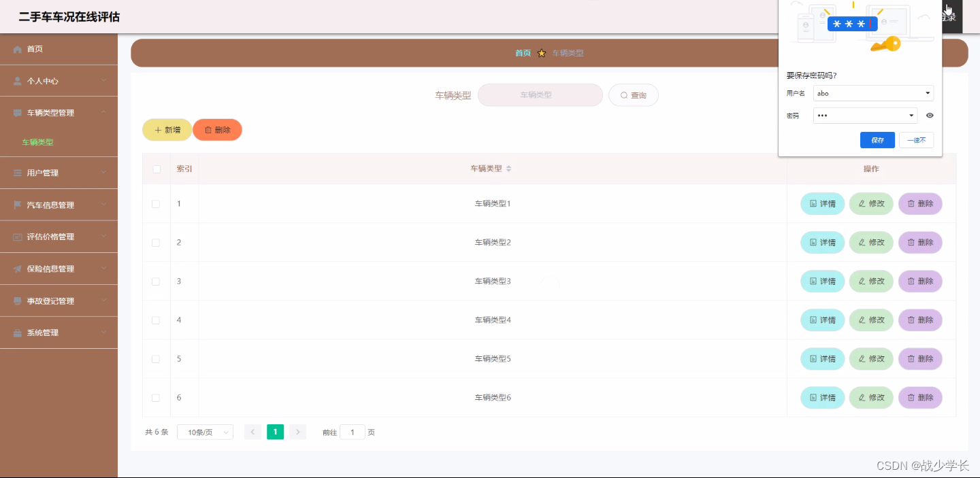The width and height of the screenshot is (980, 478).
Task: Select the 评估价格管理 sidebar icon
Action: pos(17,236)
